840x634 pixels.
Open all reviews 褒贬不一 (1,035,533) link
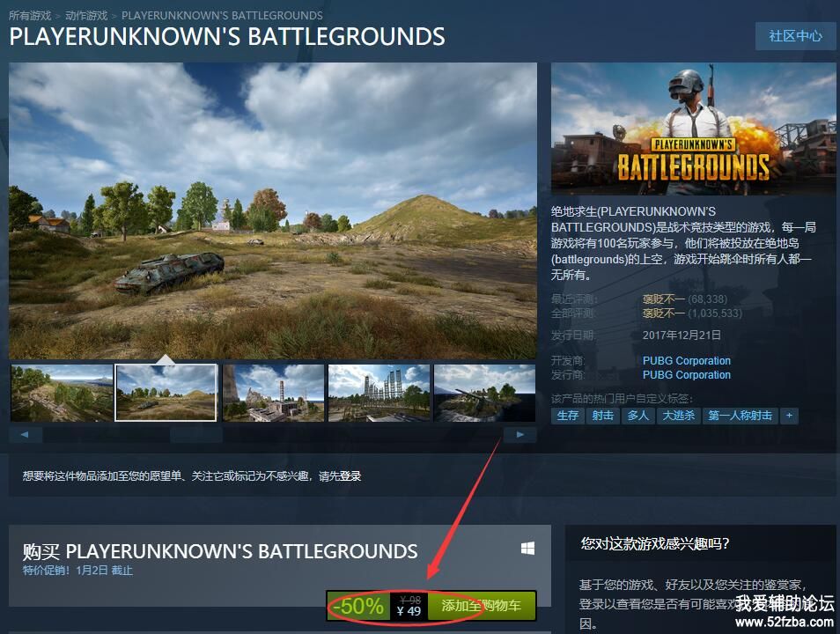[x=692, y=313]
